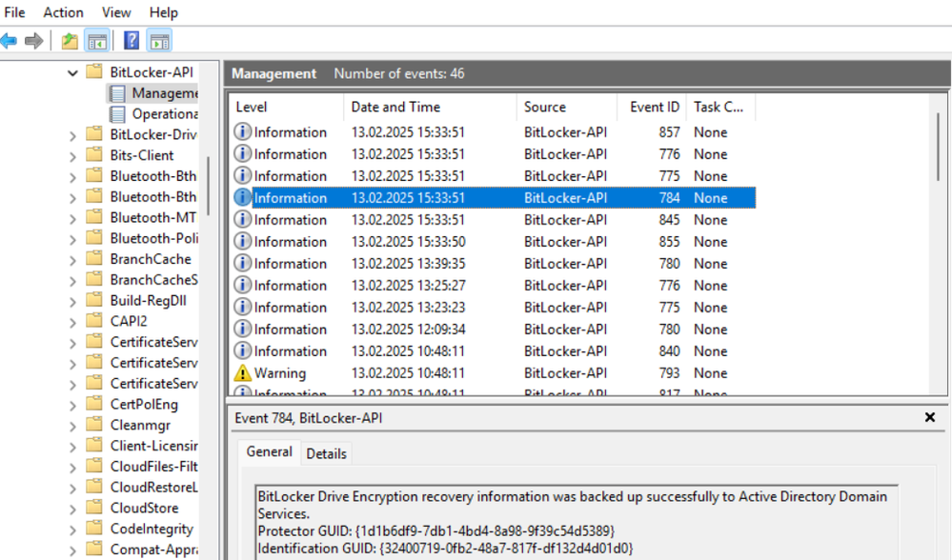Select event 775 at 13:23:23
Viewport: 952px width, 560px height.
click(494, 307)
